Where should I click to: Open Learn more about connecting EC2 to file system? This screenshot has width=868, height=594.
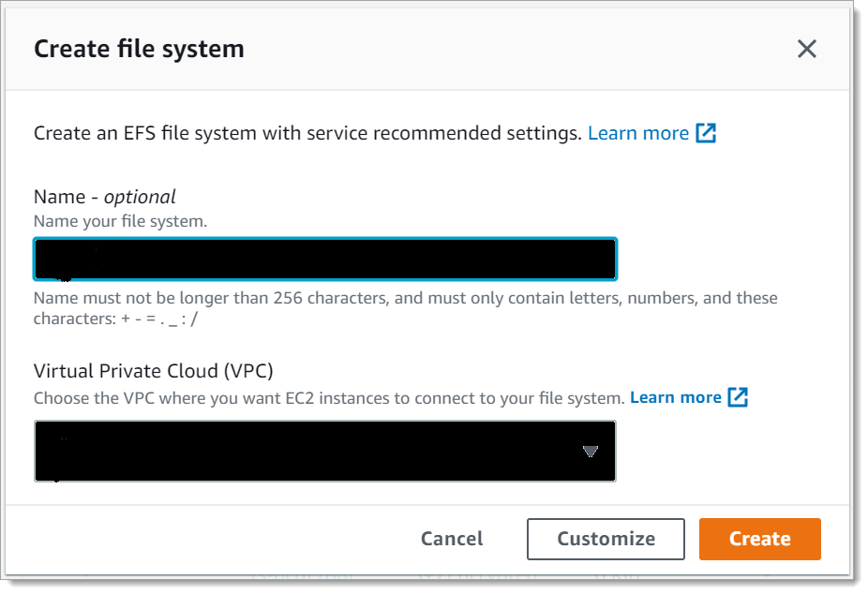tap(676, 397)
